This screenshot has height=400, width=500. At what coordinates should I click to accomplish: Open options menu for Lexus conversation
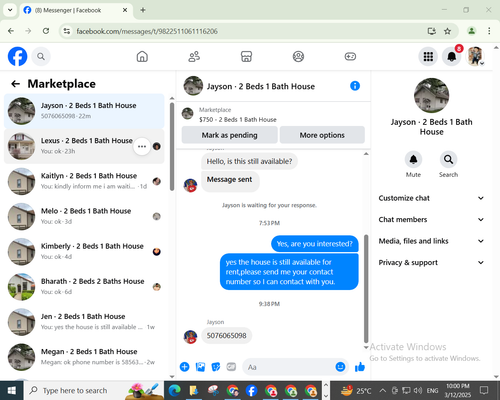[142, 146]
